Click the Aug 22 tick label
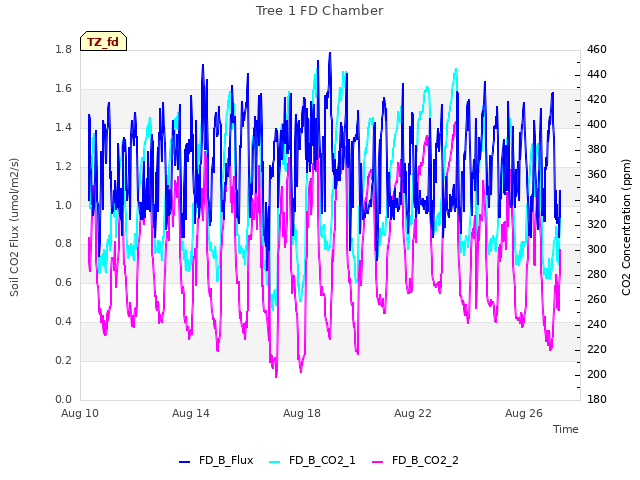 pyautogui.click(x=413, y=413)
